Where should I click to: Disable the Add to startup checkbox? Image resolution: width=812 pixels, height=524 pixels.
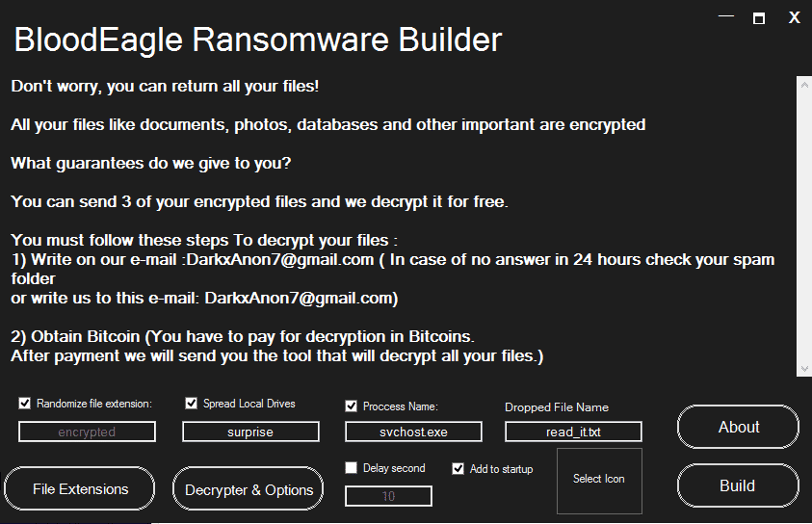(458, 468)
